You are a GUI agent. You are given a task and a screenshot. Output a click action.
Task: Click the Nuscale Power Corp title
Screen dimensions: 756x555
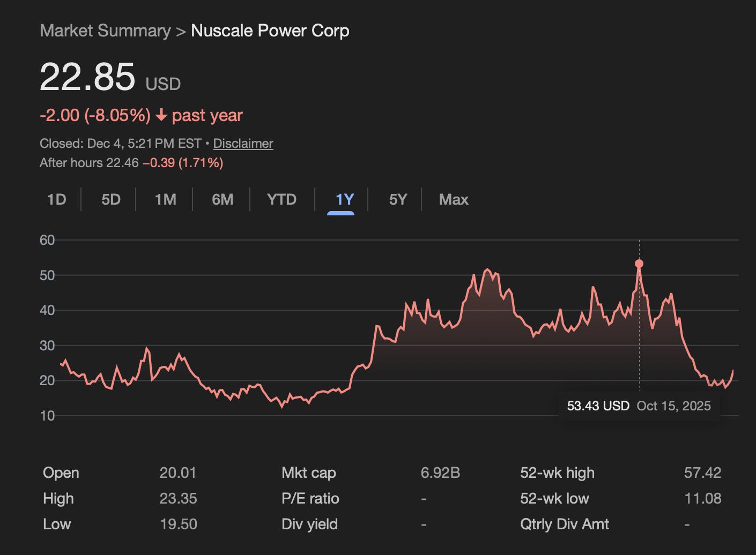270,31
